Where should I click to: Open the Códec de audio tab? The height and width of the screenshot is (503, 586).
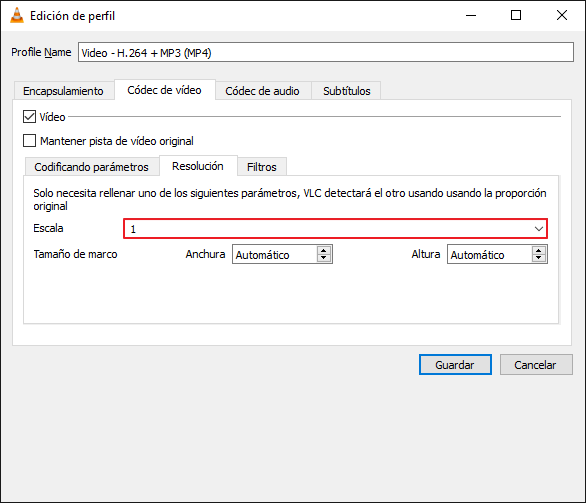(262, 91)
